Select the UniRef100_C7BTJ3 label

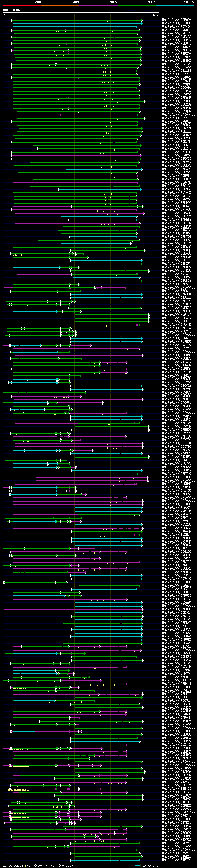[x=177, y=260]
